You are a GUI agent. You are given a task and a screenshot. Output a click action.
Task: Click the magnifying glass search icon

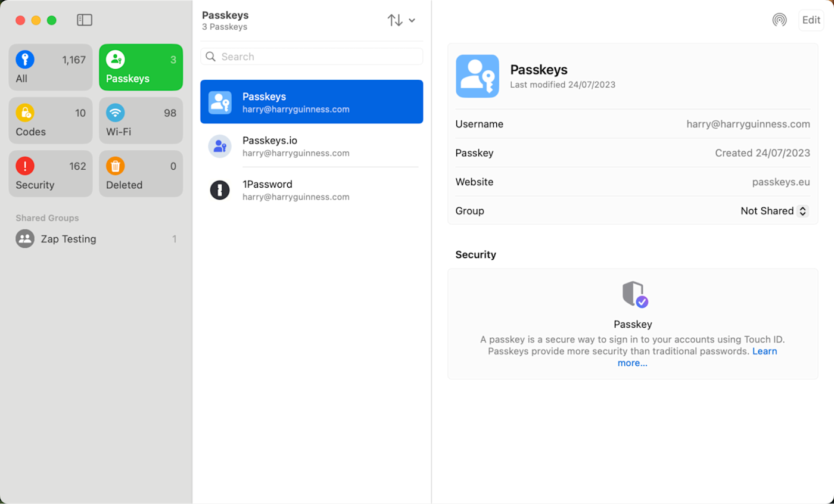coord(210,57)
